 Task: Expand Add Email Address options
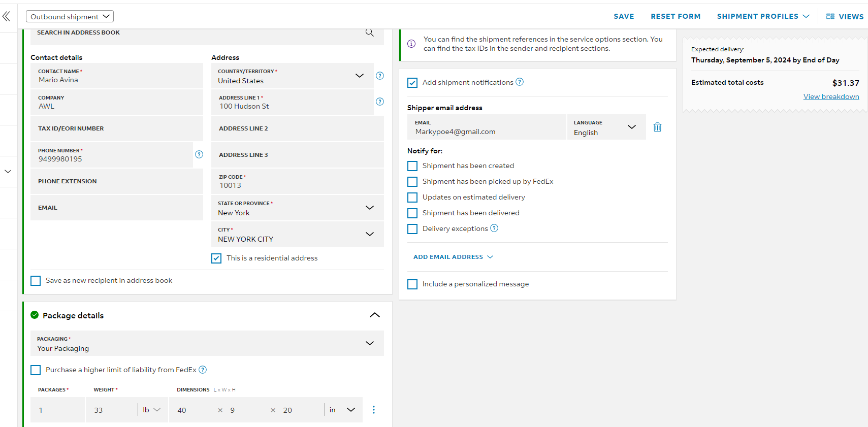tap(453, 257)
